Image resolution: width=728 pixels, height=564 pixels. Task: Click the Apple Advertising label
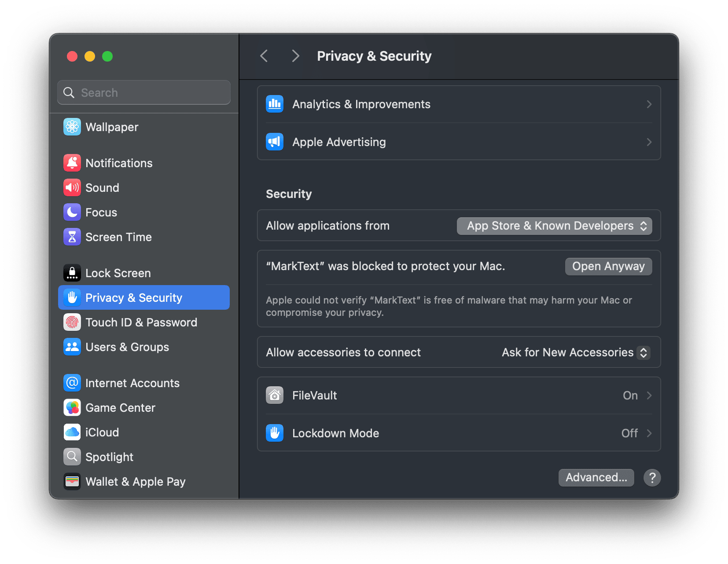pos(339,142)
